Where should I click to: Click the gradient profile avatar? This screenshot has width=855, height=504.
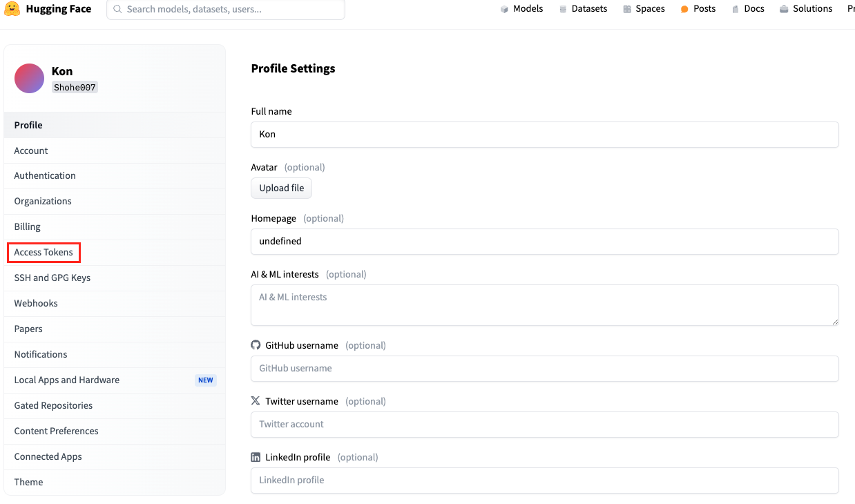click(x=29, y=78)
